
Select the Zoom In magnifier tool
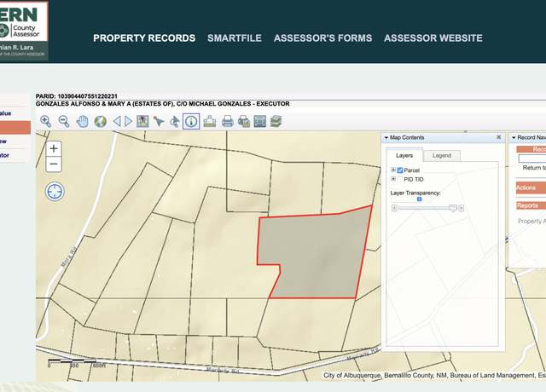pos(45,121)
